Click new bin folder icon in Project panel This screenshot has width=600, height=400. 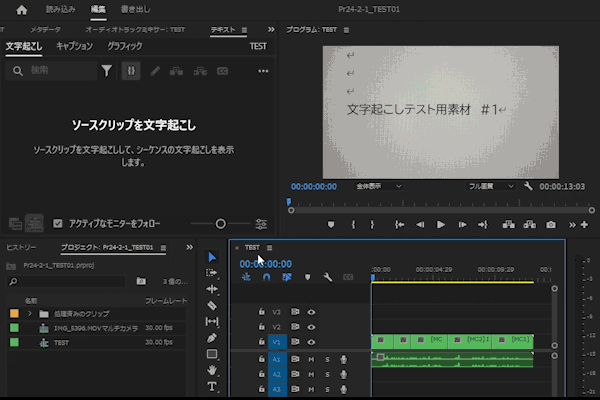pos(141,281)
